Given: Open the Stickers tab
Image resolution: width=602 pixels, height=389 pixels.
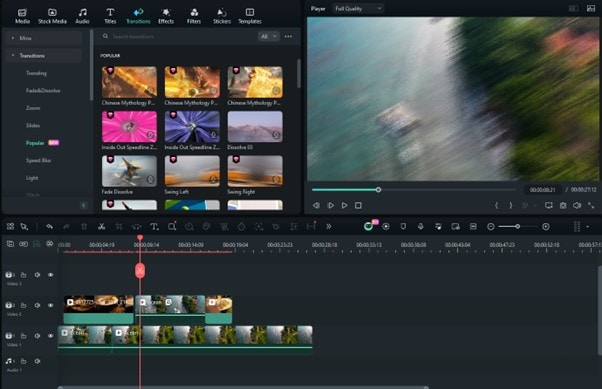Looking at the screenshot, I should 222,16.
